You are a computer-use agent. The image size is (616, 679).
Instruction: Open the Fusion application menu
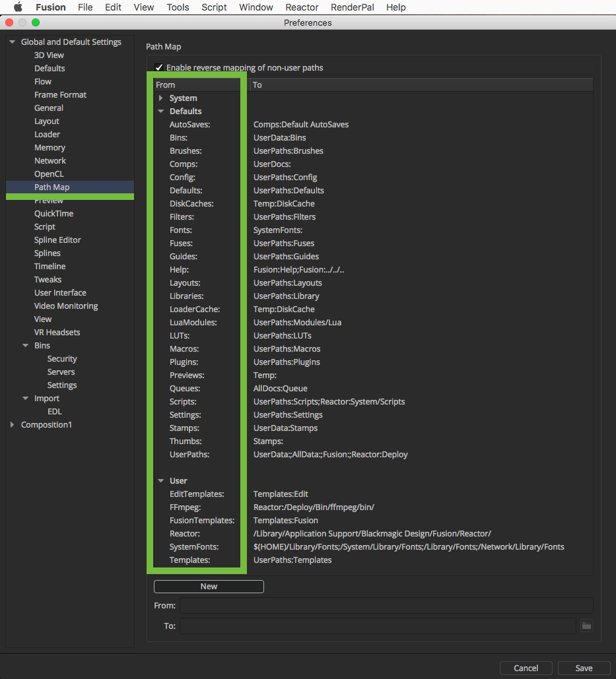(x=51, y=7)
